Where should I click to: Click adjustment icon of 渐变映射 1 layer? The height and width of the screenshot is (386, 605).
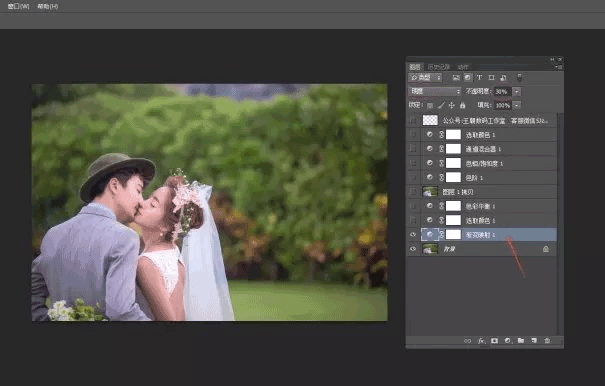tap(429, 234)
